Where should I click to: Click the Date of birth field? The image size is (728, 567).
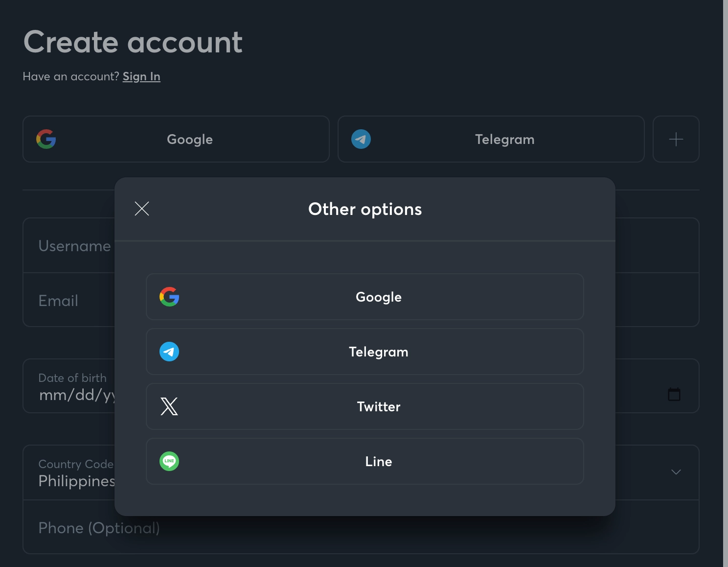[x=361, y=386]
